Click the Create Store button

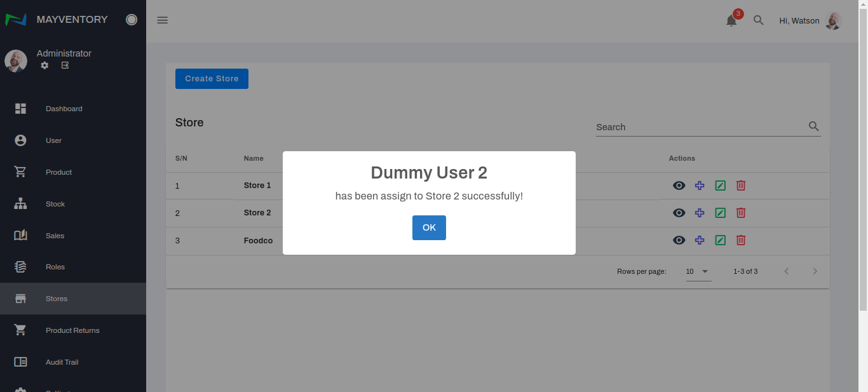click(x=212, y=79)
